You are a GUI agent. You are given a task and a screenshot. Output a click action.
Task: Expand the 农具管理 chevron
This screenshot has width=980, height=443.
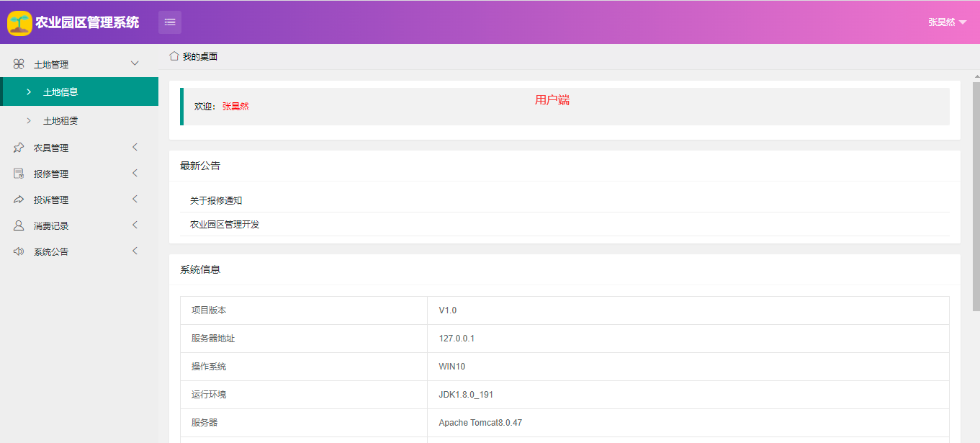coord(135,147)
